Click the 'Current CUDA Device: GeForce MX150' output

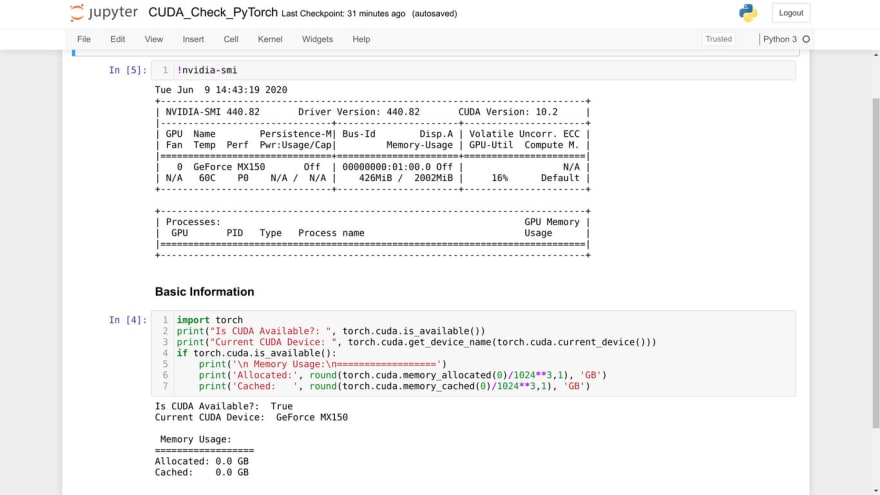pyautogui.click(x=251, y=418)
